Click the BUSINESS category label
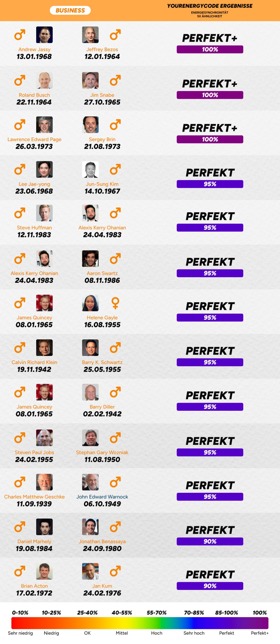The image size is (280, 644). pyautogui.click(x=70, y=10)
